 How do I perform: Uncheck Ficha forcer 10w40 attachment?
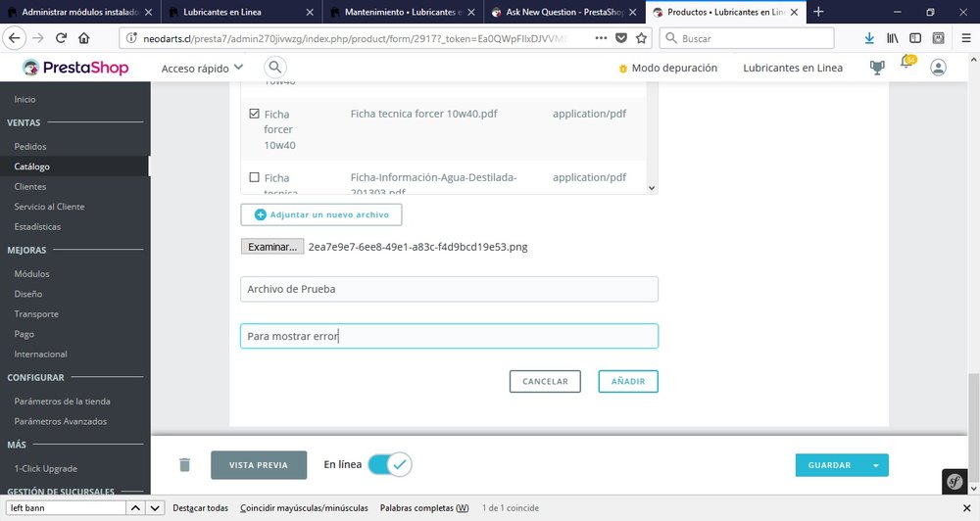click(x=254, y=114)
